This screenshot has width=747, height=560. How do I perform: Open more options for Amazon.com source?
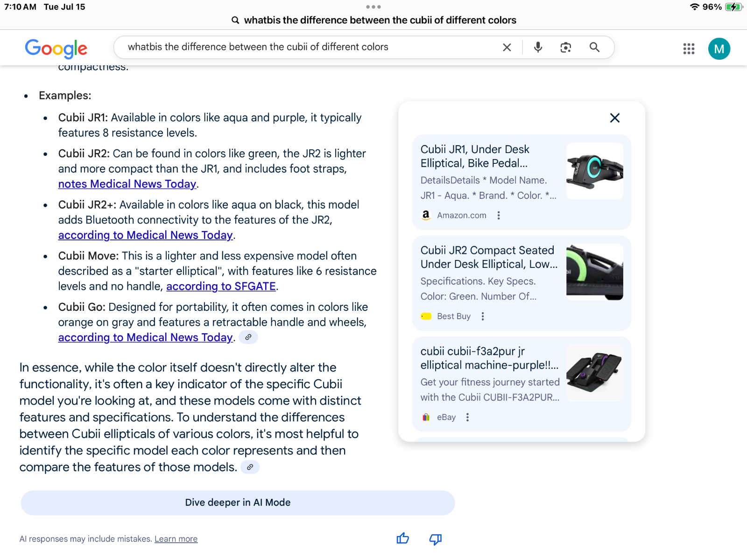click(499, 215)
